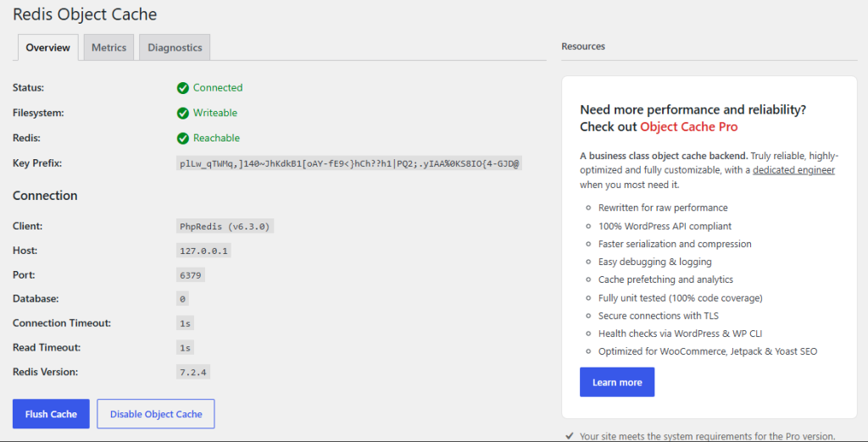
Task: Select the Connection Timeout value 1s
Action: pyautogui.click(x=186, y=323)
